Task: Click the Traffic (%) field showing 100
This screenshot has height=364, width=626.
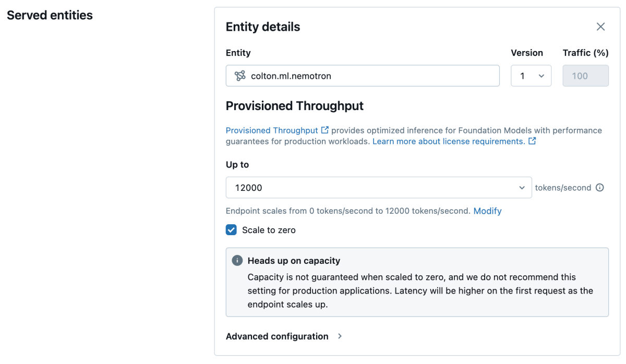Action: (x=585, y=76)
